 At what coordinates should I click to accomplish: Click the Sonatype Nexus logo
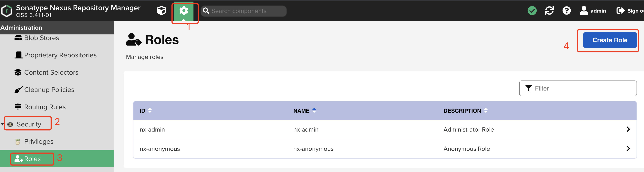[x=6, y=11]
